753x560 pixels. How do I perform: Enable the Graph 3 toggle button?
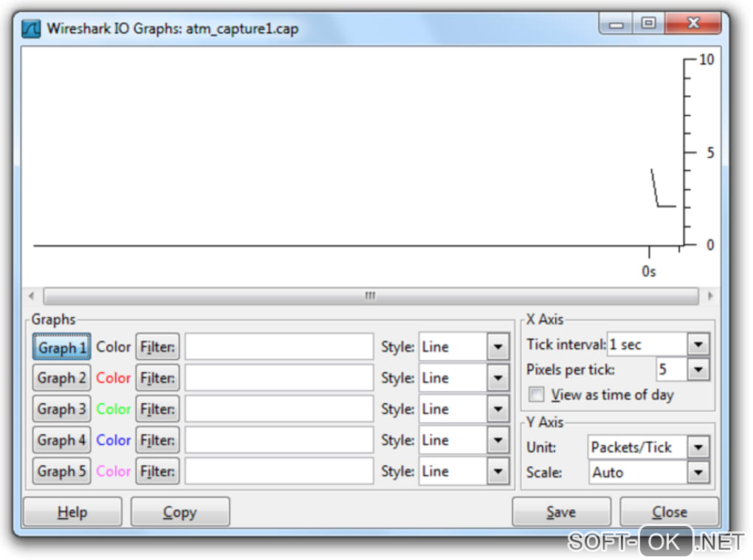click(61, 409)
